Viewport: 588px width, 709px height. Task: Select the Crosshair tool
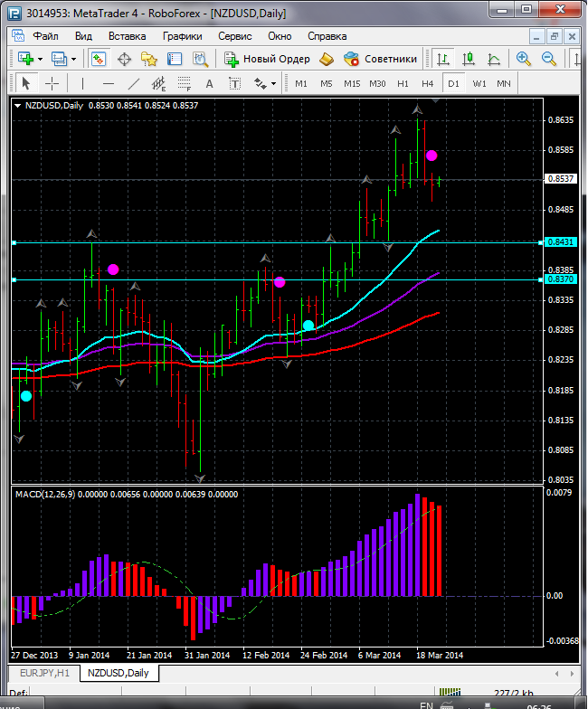coord(52,83)
